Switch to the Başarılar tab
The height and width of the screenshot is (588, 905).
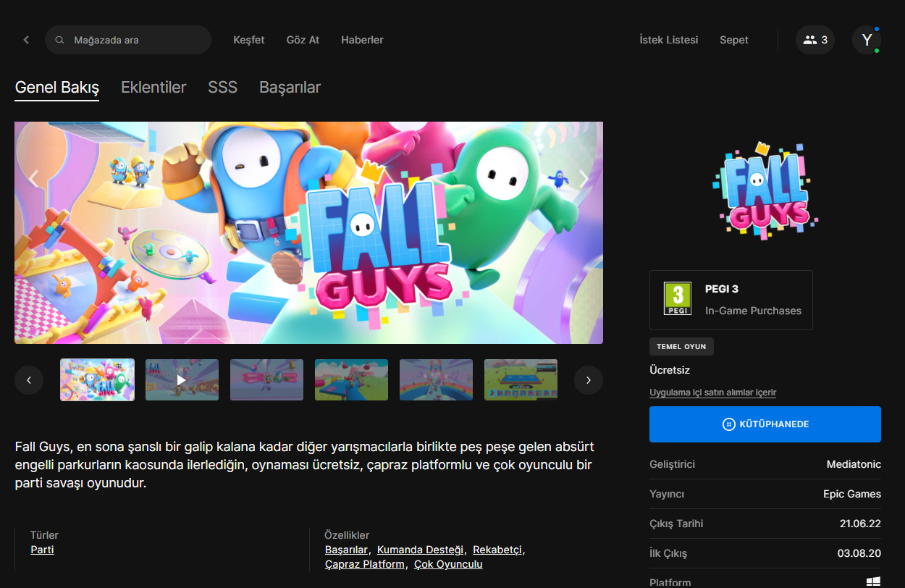(x=290, y=88)
